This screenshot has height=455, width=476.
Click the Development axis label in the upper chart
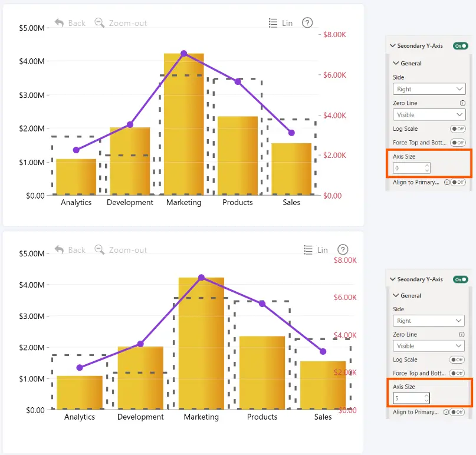pos(130,203)
